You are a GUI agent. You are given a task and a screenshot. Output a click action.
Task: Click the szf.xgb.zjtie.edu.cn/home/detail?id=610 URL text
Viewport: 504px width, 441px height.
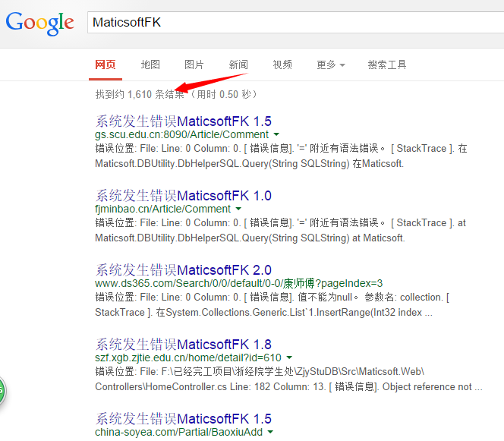(188, 358)
